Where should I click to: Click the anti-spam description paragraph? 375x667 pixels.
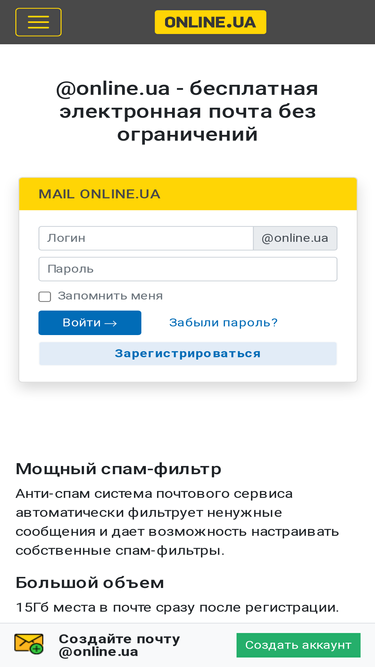click(x=177, y=522)
